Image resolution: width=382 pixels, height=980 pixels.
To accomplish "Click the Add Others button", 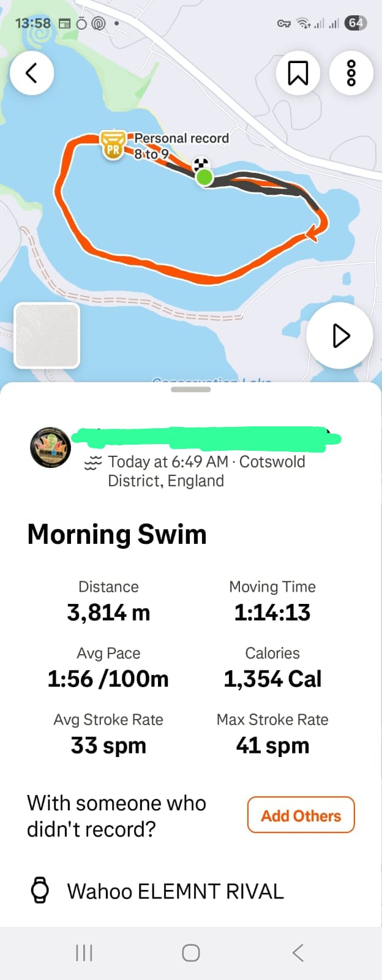I will click(301, 815).
